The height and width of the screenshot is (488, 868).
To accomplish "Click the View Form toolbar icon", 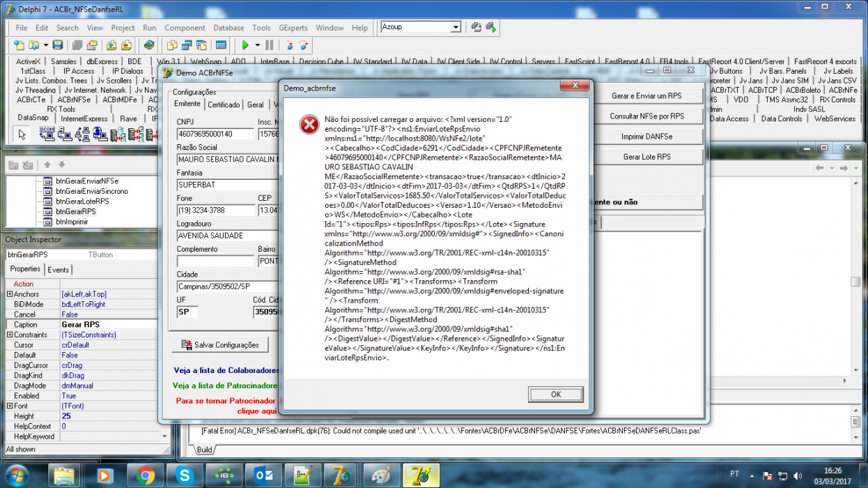I will click(x=187, y=45).
